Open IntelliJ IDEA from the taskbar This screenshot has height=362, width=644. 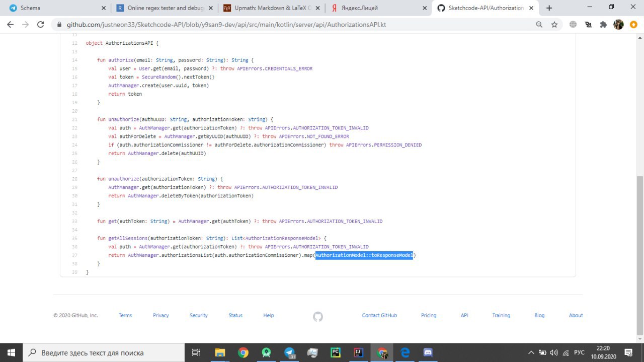[359, 352]
